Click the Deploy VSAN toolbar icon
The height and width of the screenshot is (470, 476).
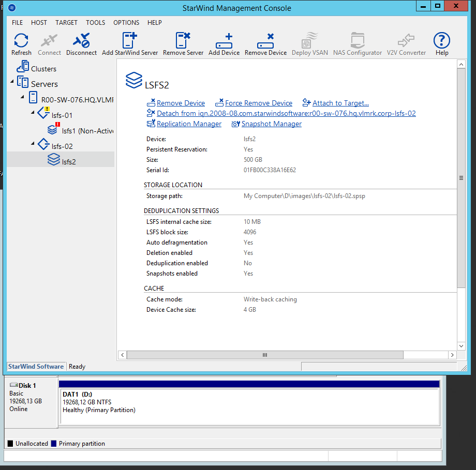point(309,40)
